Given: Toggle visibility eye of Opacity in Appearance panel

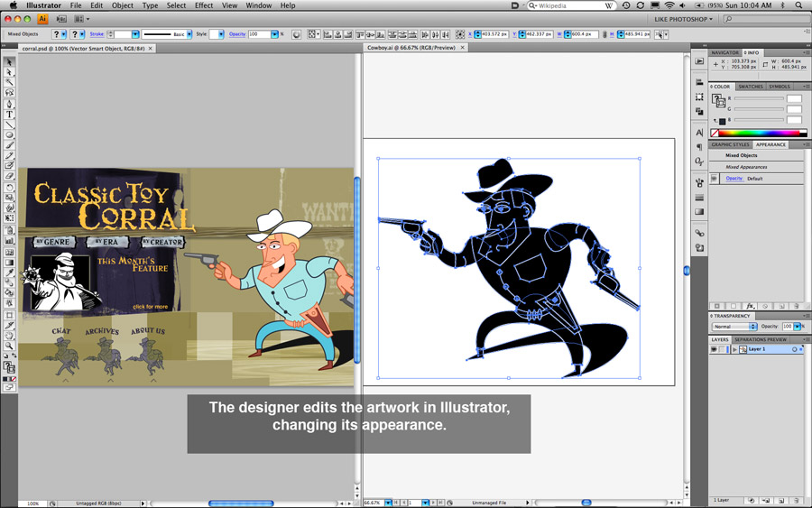Looking at the screenshot, I should pos(714,179).
